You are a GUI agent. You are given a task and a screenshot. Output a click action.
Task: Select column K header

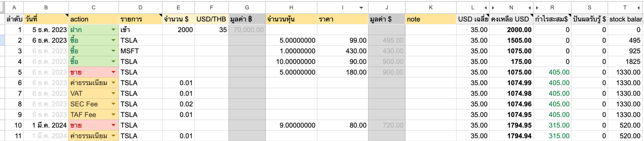(x=430, y=8)
